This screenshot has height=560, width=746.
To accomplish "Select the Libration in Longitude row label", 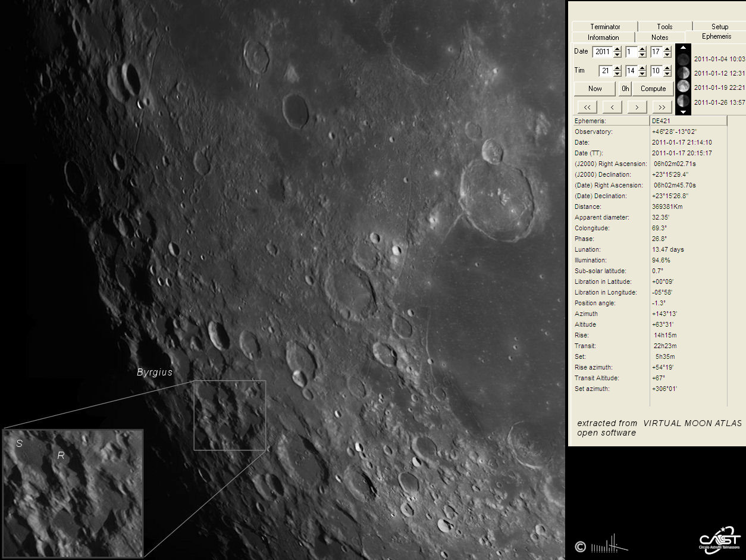I will pyautogui.click(x=606, y=292).
